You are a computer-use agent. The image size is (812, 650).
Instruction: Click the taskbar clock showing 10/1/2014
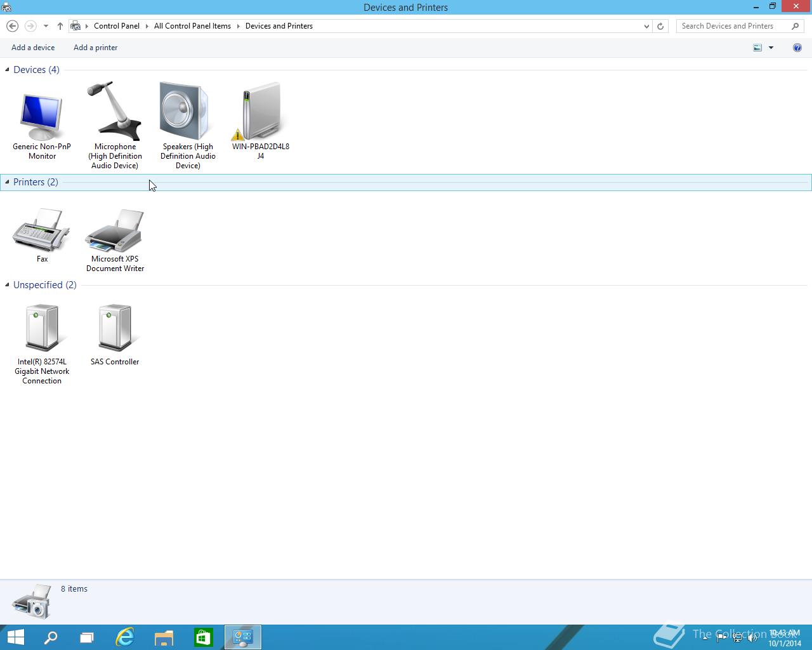pyautogui.click(x=785, y=638)
